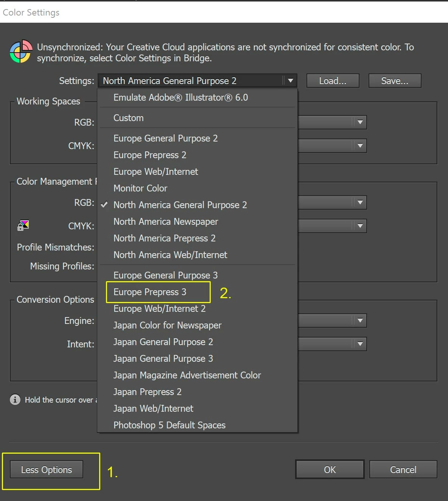Click the Less Options button

click(x=47, y=470)
